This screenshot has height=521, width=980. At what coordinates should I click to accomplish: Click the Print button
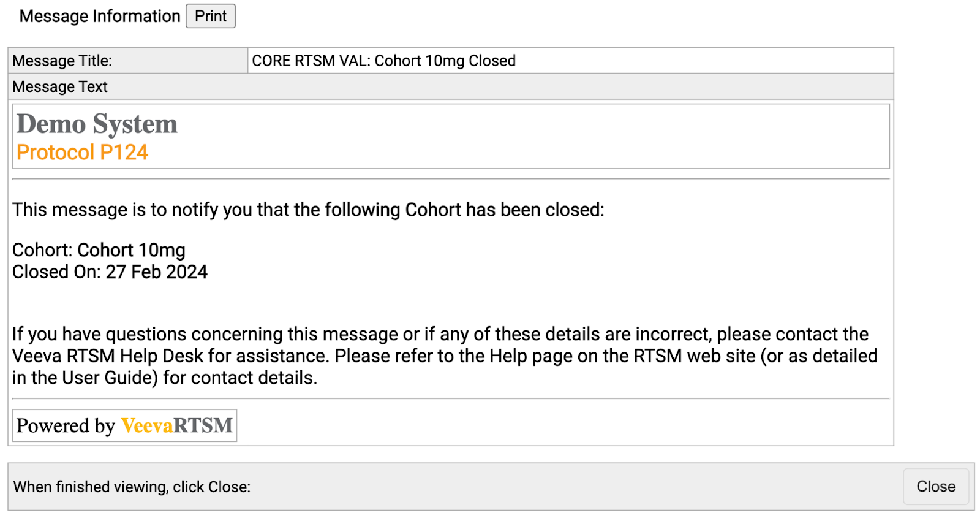pyautogui.click(x=210, y=17)
